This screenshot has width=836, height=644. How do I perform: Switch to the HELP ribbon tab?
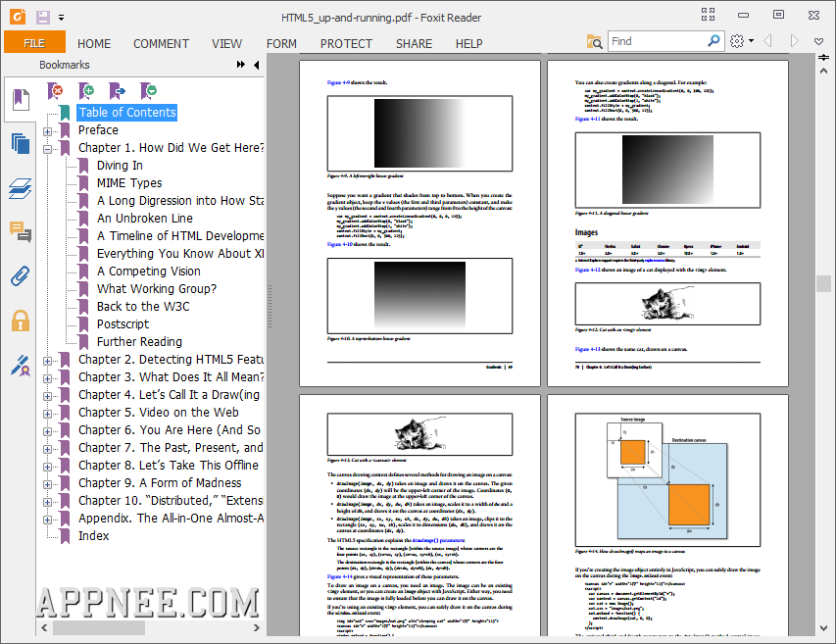468,44
